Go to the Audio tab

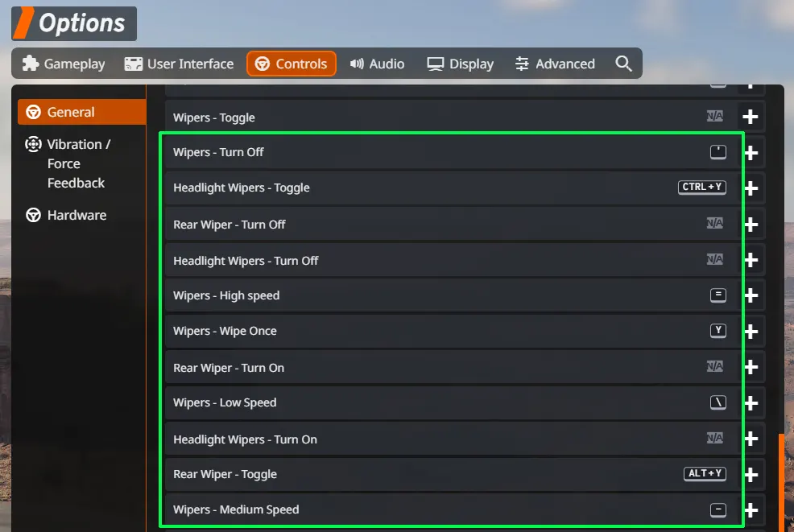point(377,64)
